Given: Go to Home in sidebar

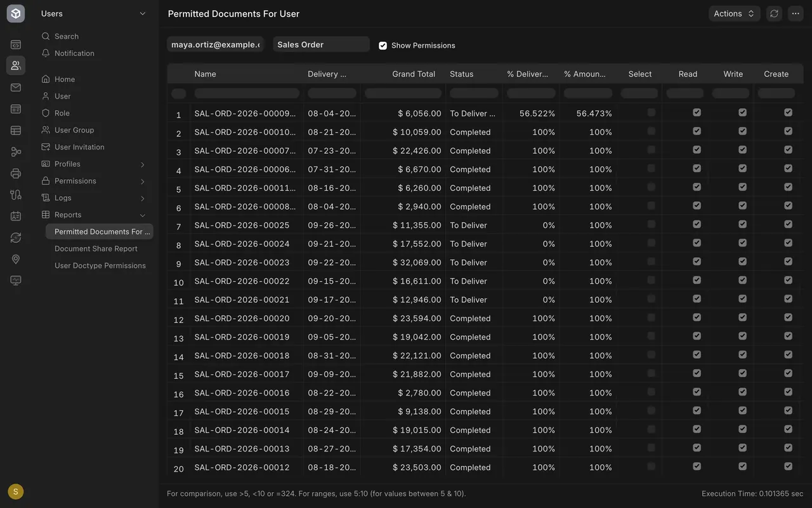Looking at the screenshot, I should tap(95, 79).
